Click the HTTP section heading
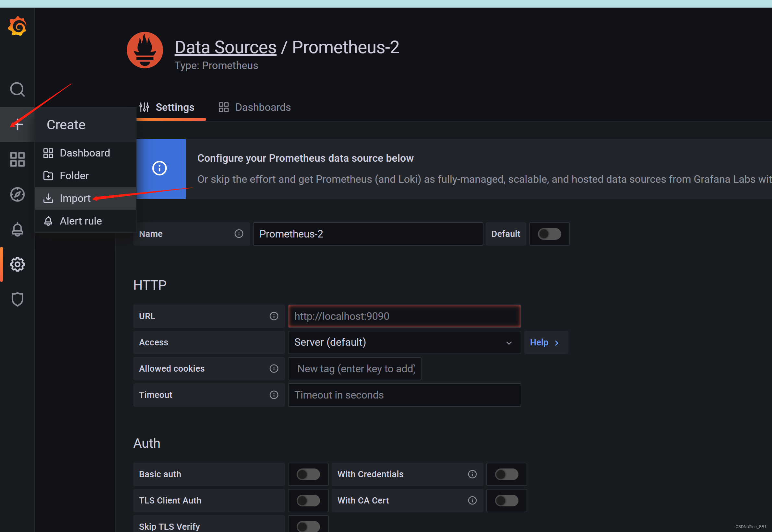This screenshot has height=532, width=772. (150, 285)
